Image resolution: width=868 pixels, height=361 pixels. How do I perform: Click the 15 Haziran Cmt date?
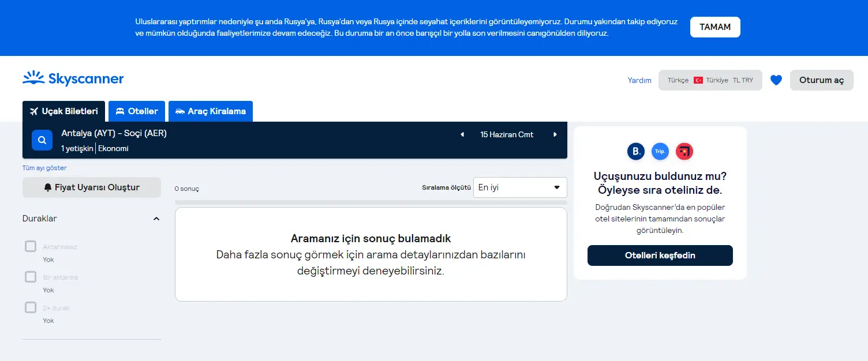pyautogui.click(x=507, y=134)
